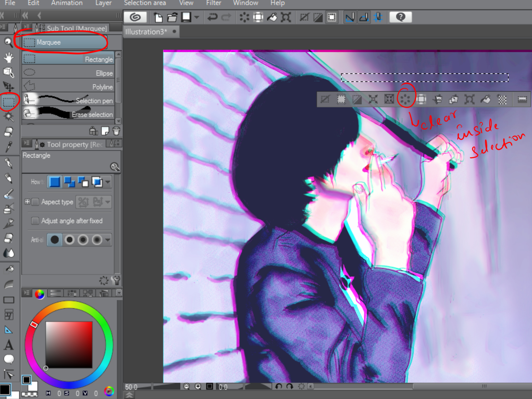Open the Filter menu

click(x=213, y=3)
